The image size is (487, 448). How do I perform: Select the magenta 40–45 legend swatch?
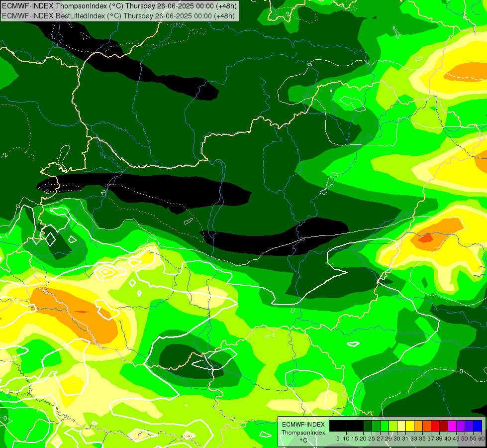pos(452,426)
